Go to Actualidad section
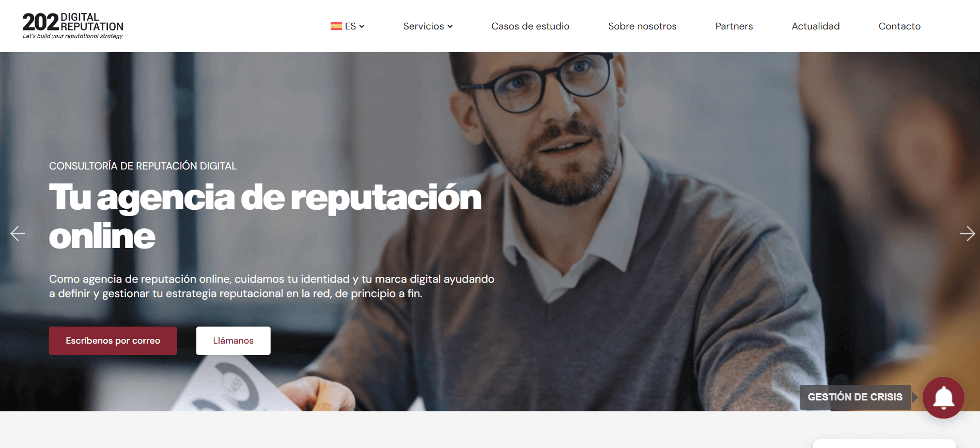Screen dimensions: 980x448 coord(816,26)
